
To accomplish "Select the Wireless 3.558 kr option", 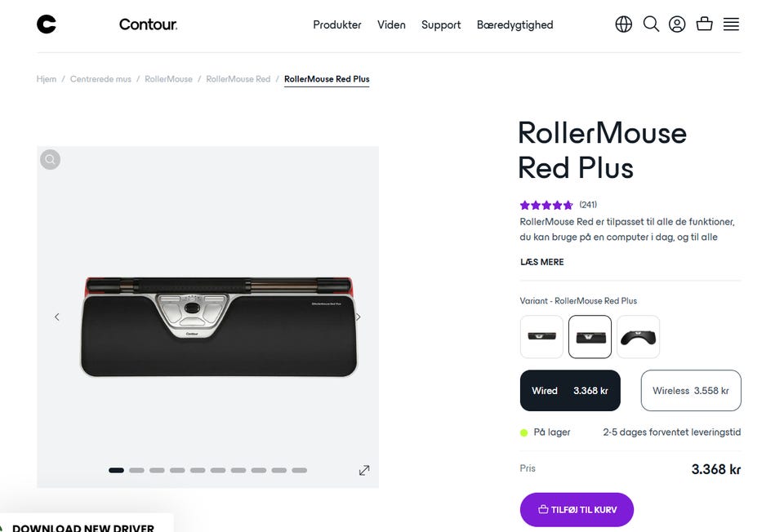I will pos(691,391).
